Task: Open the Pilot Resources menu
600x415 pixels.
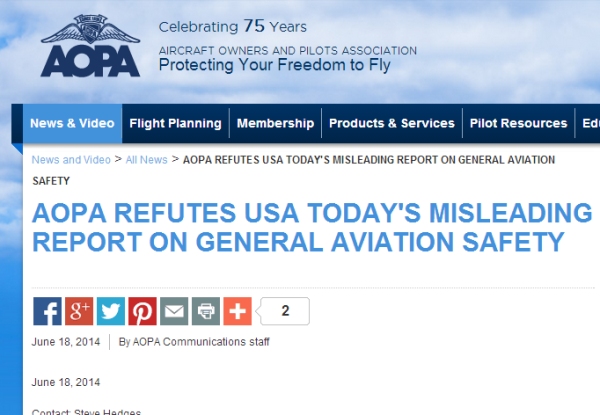Action: [x=518, y=124]
